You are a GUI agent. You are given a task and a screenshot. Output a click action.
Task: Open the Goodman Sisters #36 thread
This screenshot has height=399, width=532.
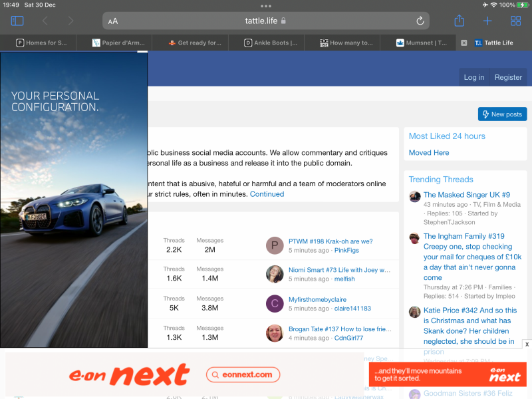[468, 394]
